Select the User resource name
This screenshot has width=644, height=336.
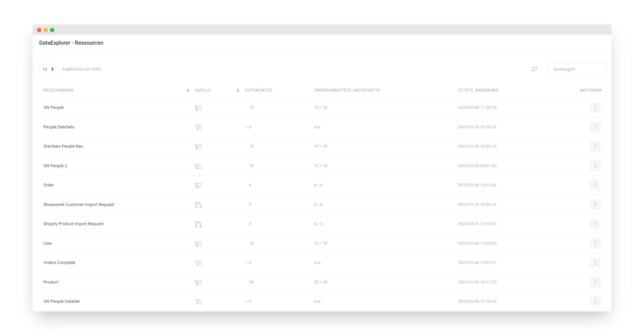[48, 243]
